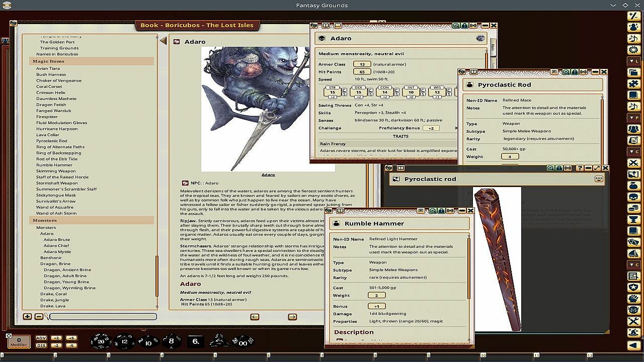This screenshot has width=644, height=362.
Task: Click the Adaro token portrait icon
Action: (x=480, y=38)
